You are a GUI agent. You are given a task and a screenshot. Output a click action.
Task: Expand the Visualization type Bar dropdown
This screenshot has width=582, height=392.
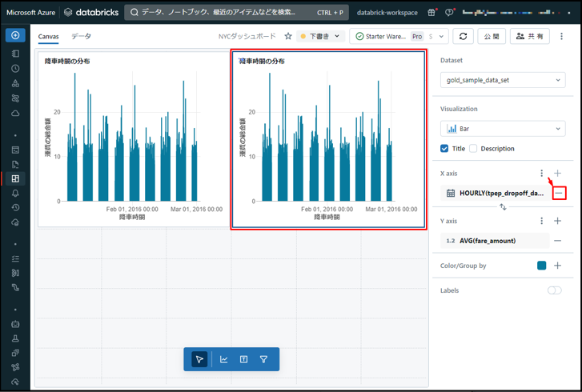coord(503,129)
